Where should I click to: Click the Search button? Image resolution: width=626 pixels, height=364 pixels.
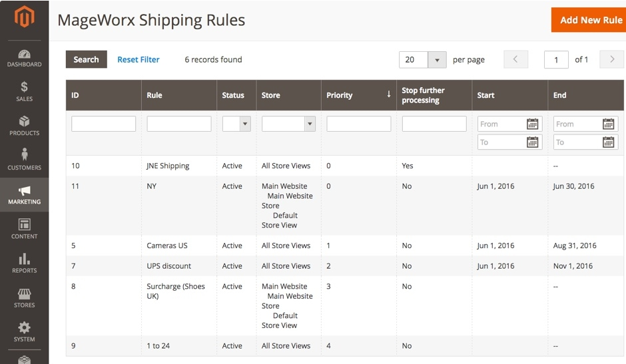click(86, 59)
